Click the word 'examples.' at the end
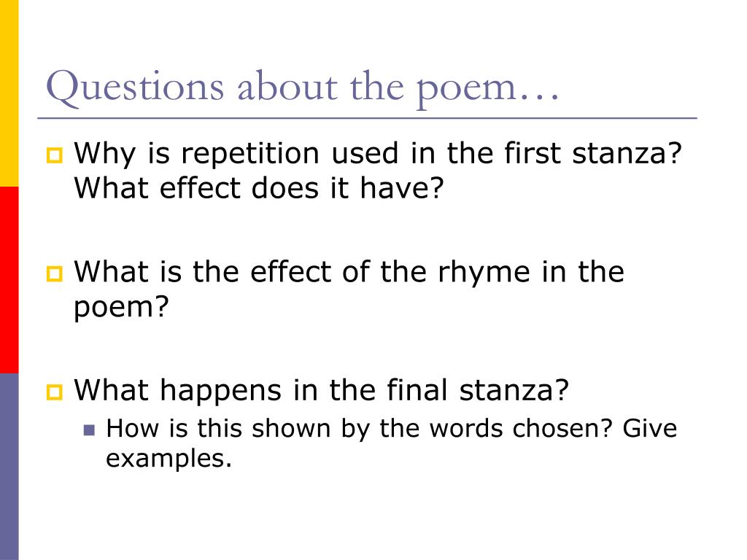This screenshot has width=747, height=560. [x=169, y=459]
